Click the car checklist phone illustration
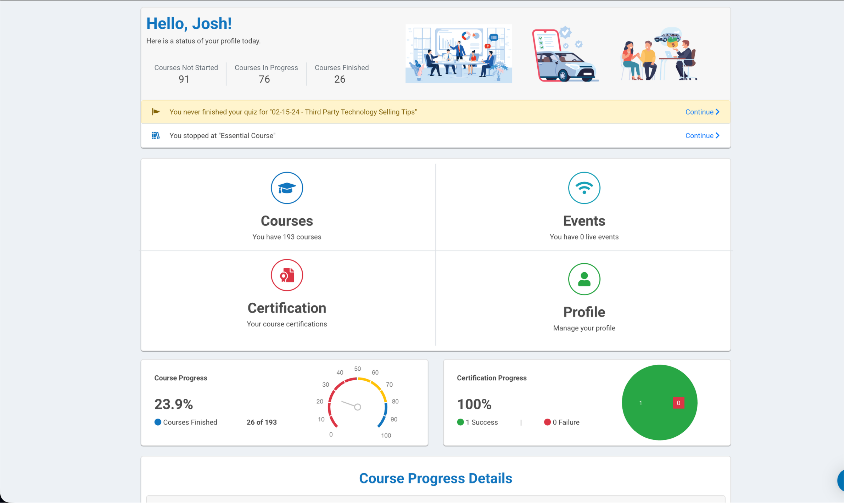Viewport: 845px width, 504px height. (566, 54)
